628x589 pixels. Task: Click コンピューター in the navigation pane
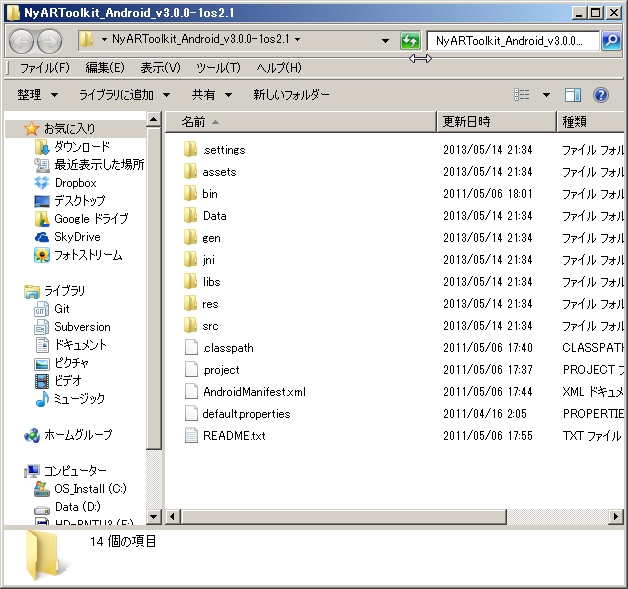[75, 471]
